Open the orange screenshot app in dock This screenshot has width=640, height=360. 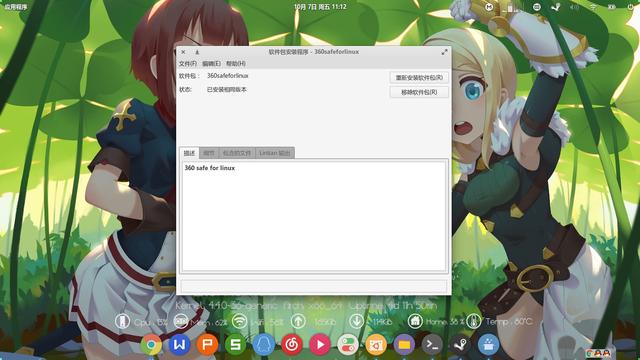[376, 345]
